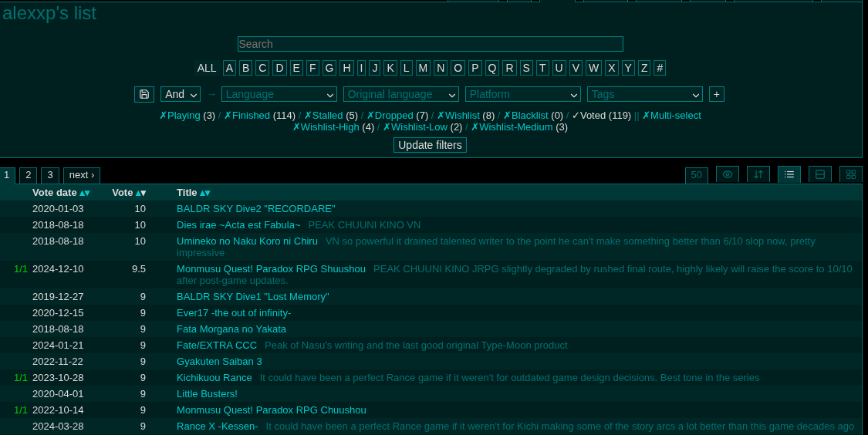Click vote date 2019-12-27

tap(58, 297)
